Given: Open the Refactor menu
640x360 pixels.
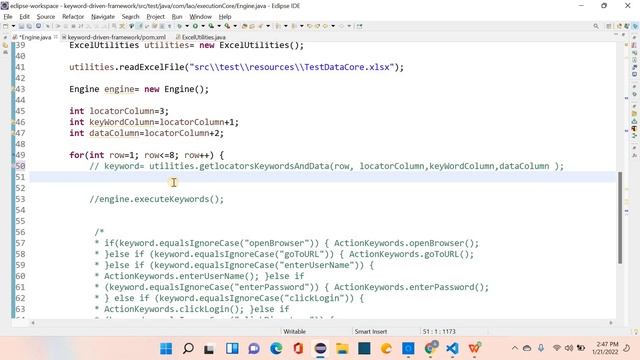Looking at the screenshot, I should [x=73, y=17].
